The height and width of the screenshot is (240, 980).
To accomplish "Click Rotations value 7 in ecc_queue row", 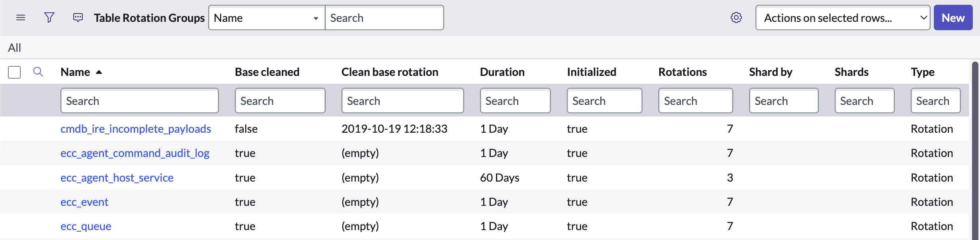I will coord(730,226).
